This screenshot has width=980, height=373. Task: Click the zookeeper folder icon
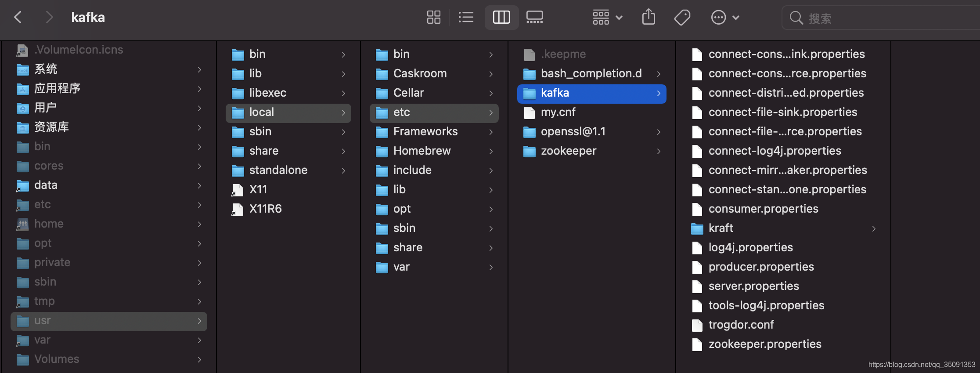tap(530, 152)
